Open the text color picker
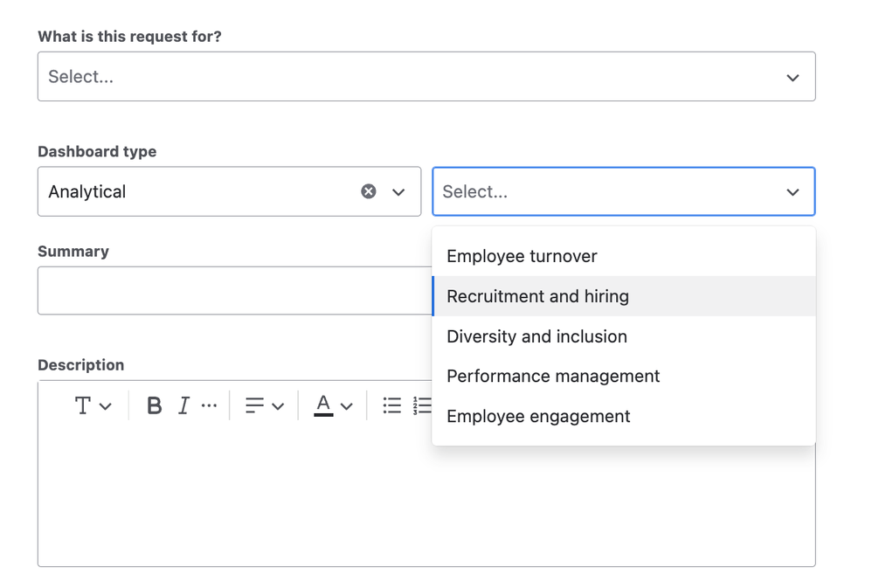 (x=333, y=406)
